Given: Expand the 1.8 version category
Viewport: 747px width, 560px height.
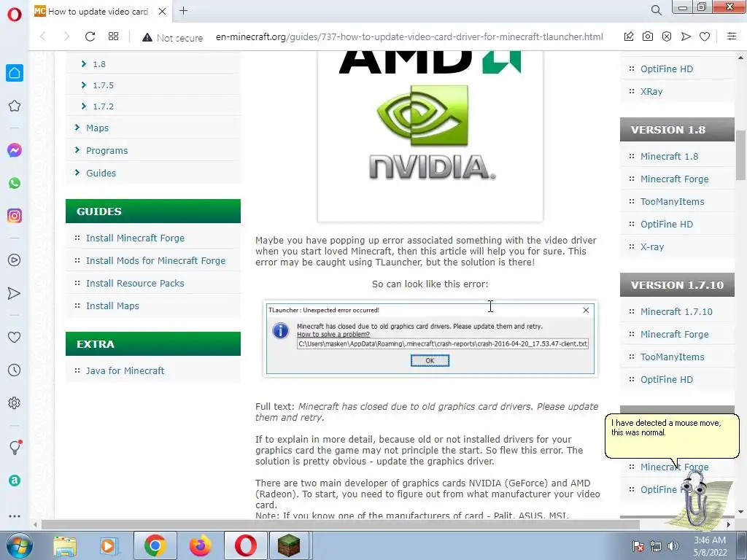Looking at the screenshot, I should 99,64.
